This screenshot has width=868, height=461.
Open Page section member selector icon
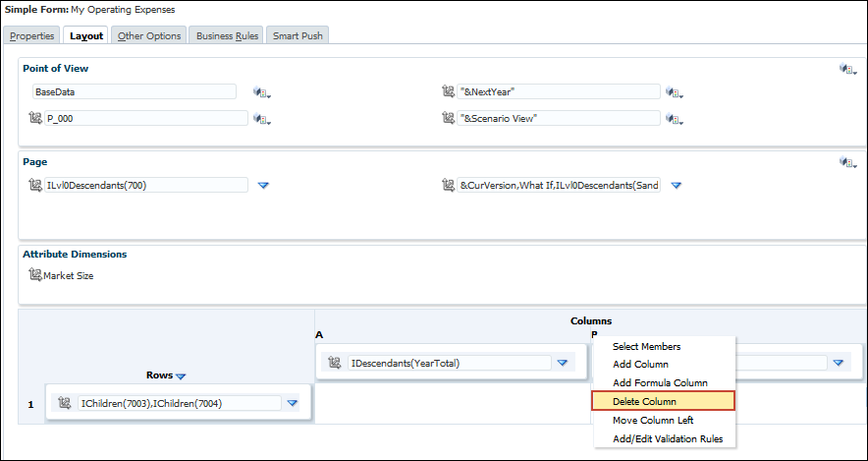coord(848,162)
